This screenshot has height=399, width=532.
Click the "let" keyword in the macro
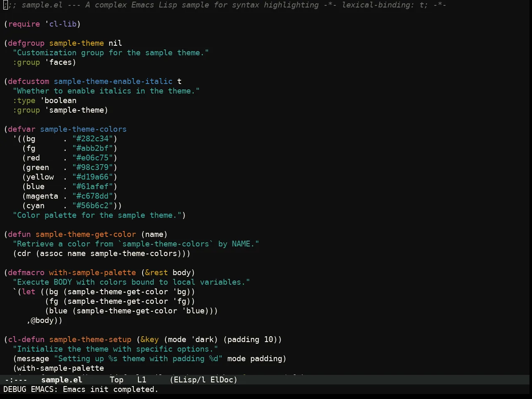[29, 292]
